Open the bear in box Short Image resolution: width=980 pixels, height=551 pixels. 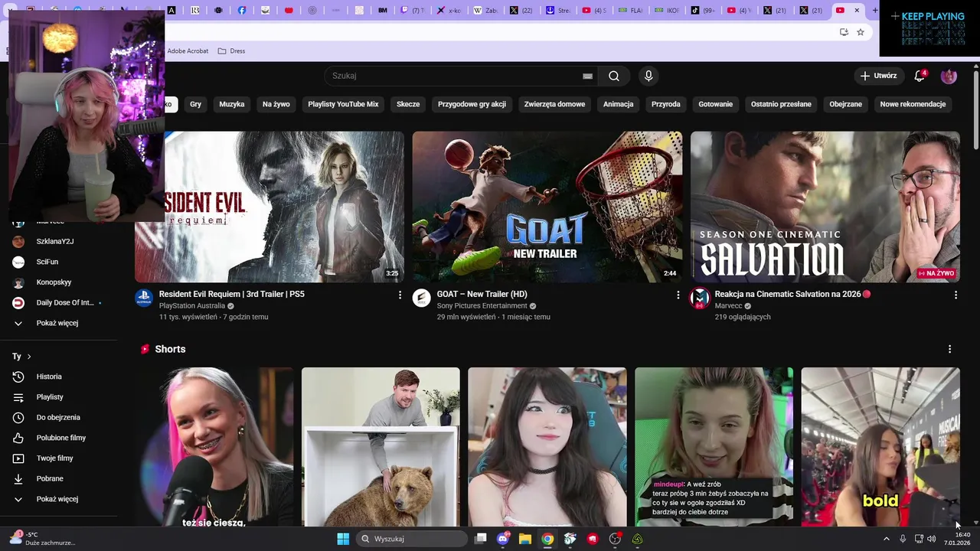click(381, 447)
